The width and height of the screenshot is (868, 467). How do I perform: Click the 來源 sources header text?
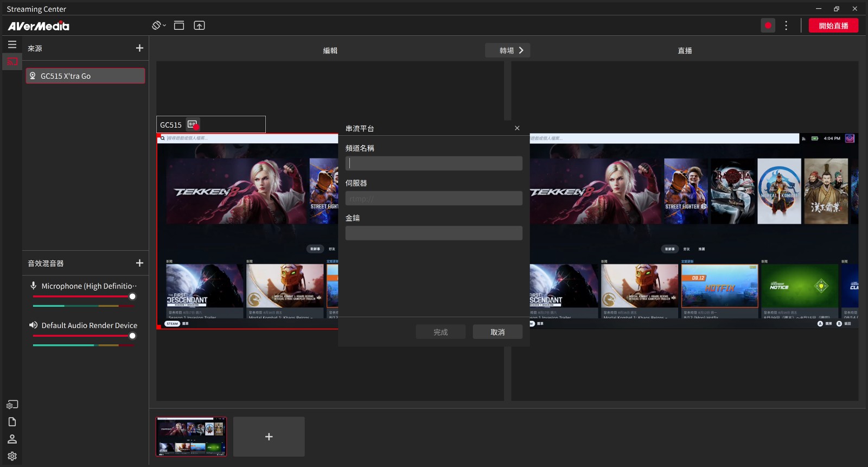(35, 48)
